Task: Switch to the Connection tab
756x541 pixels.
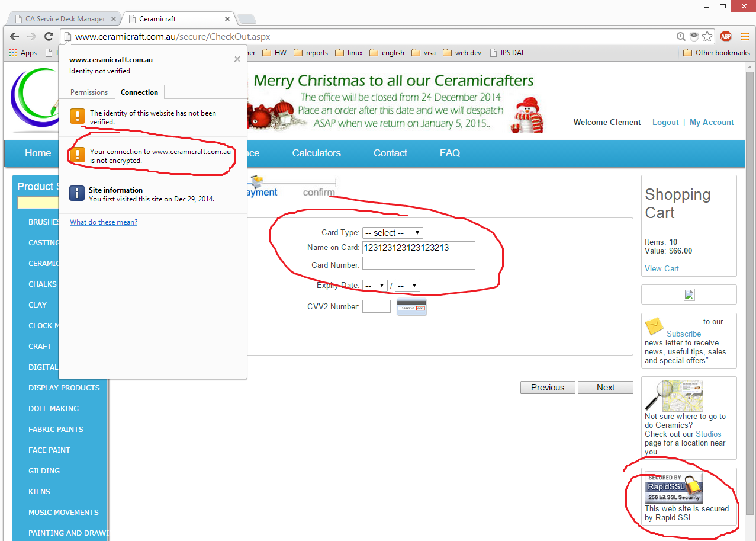Action: click(x=139, y=92)
